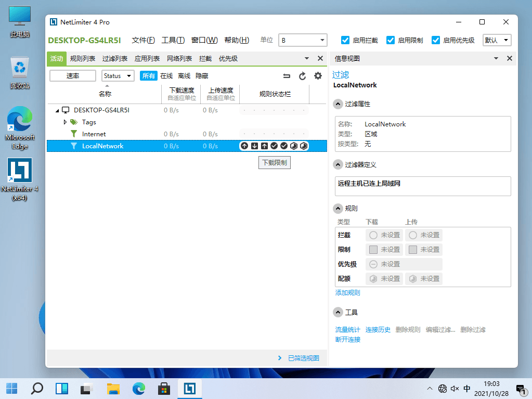The image size is (532, 399).
Task: Close the activity panel with its X
Action: (320, 58)
